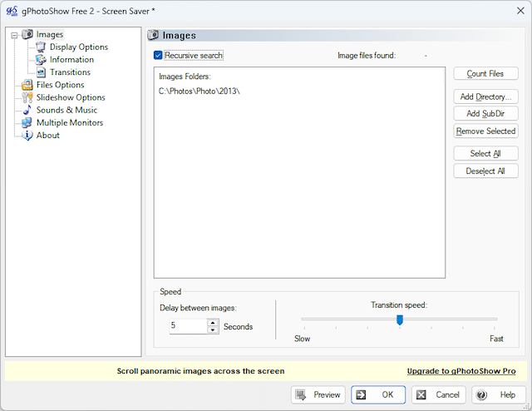The image size is (532, 411).
Task: Click the About info icon
Action: point(27,135)
